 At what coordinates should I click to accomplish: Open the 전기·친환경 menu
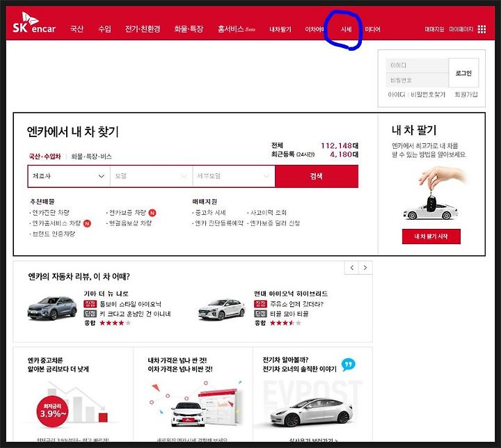(143, 29)
